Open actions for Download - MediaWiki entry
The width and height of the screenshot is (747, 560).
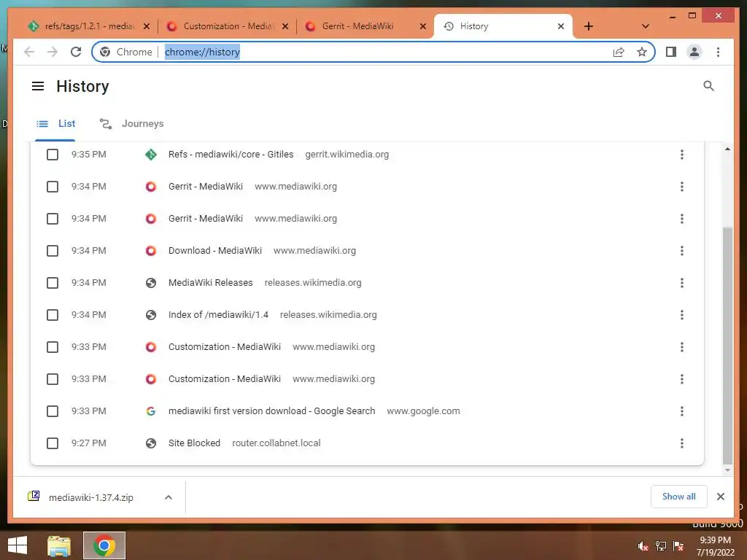point(682,251)
